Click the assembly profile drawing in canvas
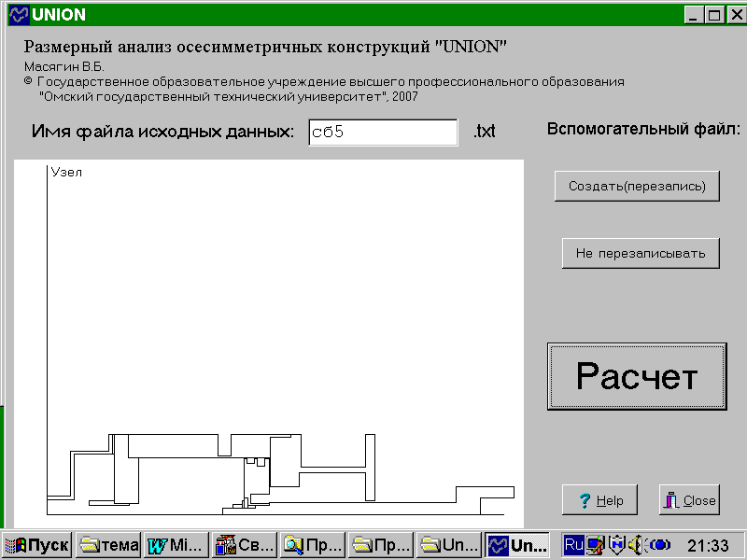Screen dimensions: 747x560 tap(281, 474)
